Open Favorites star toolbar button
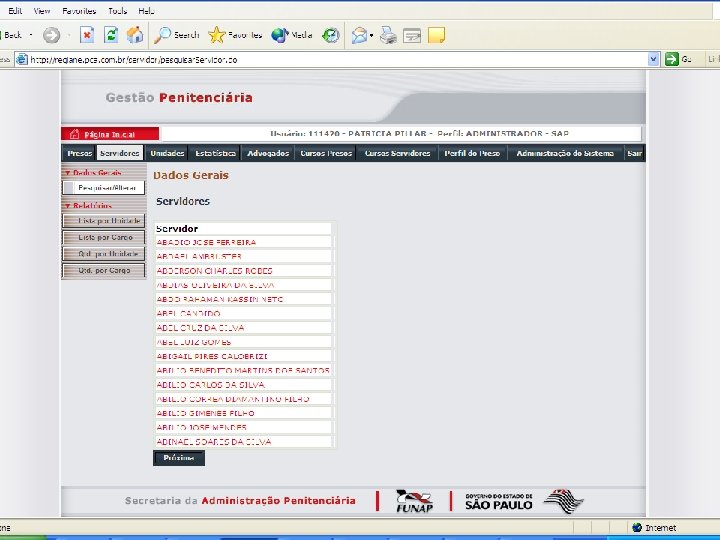Image resolution: width=720 pixels, height=540 pixels. [235, 35]
